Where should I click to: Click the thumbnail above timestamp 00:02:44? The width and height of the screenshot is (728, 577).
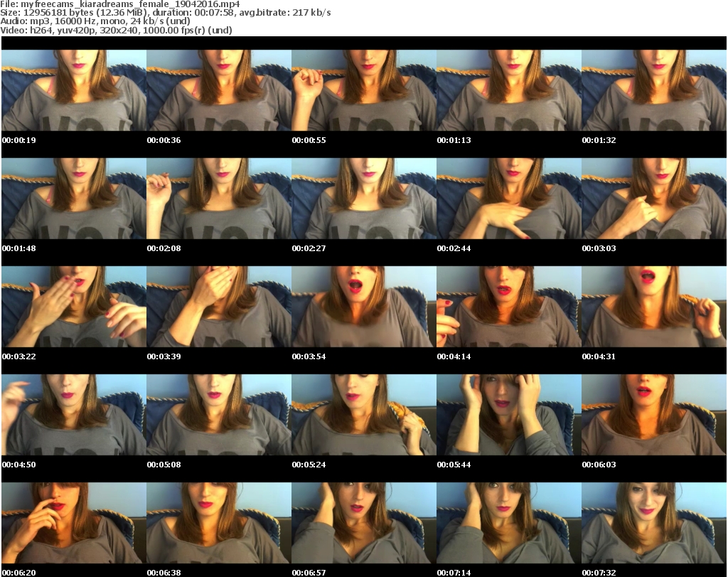509,198
